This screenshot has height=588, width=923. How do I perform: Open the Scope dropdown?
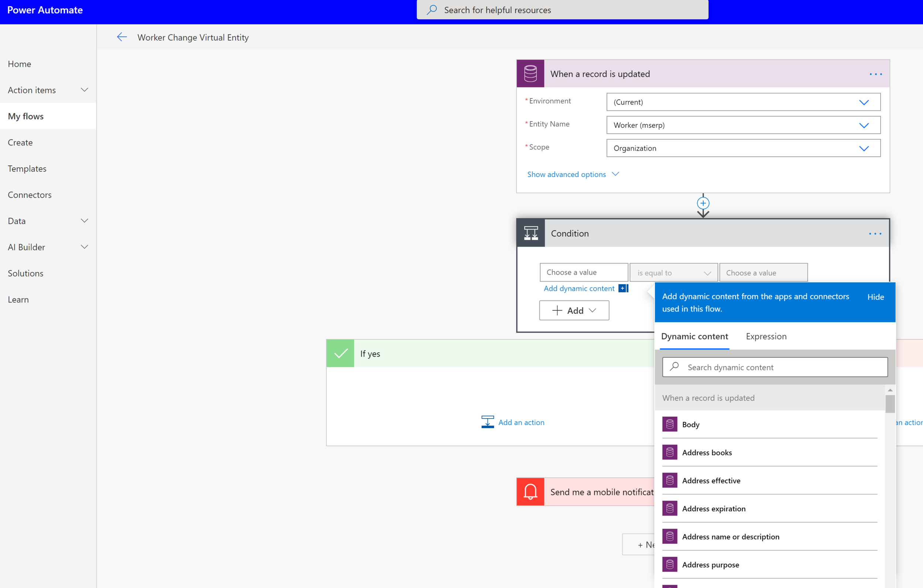pos(743,148)
